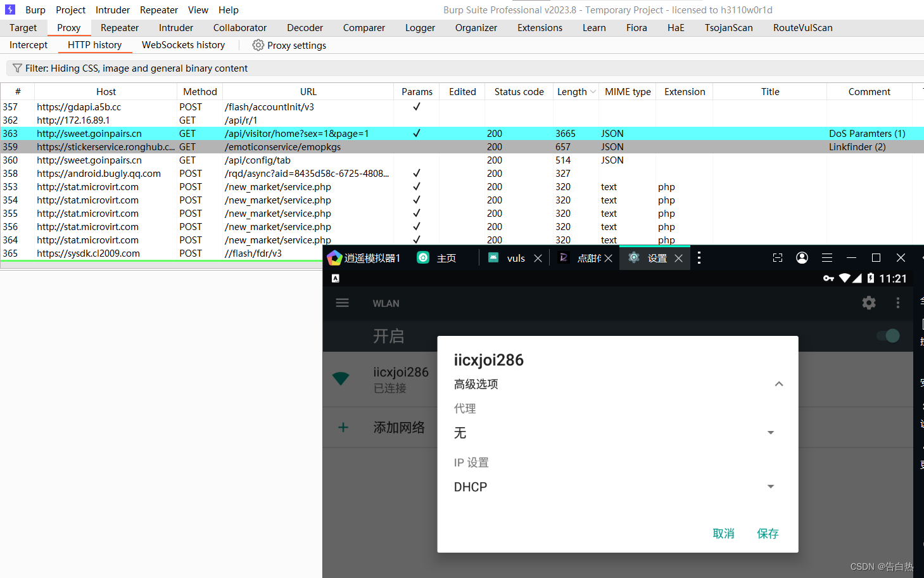924x578 pixels.
Task: Click the VPN key status icon
Action: tap(828, 278)
